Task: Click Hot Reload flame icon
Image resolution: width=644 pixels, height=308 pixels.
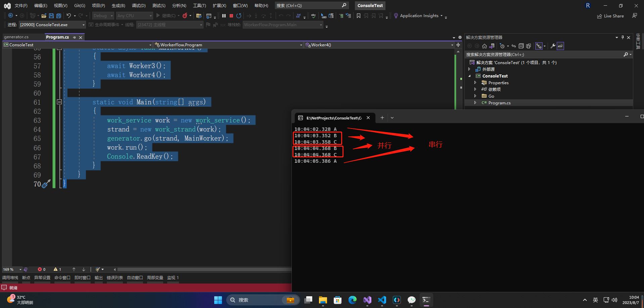Action: tap(185, 16)
